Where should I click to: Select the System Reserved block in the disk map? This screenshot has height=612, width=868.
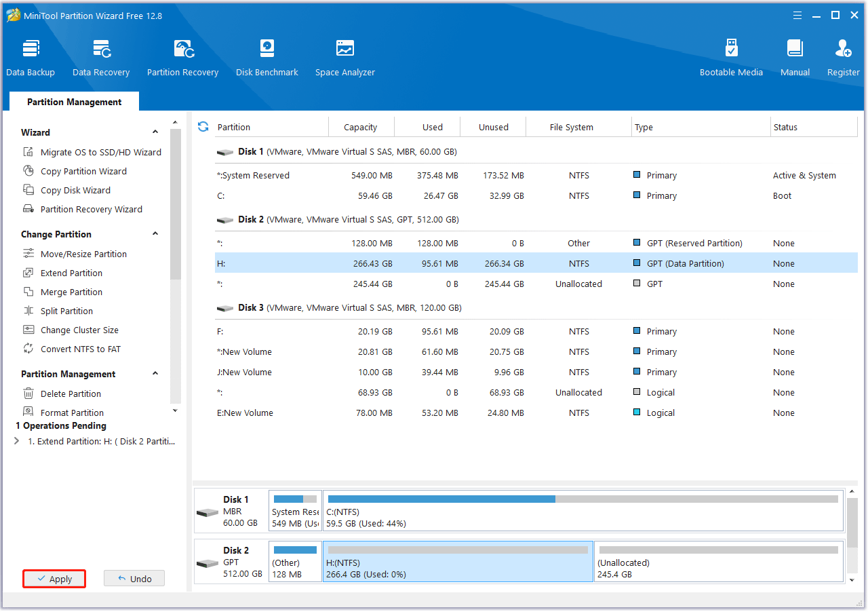click(295, 511)
